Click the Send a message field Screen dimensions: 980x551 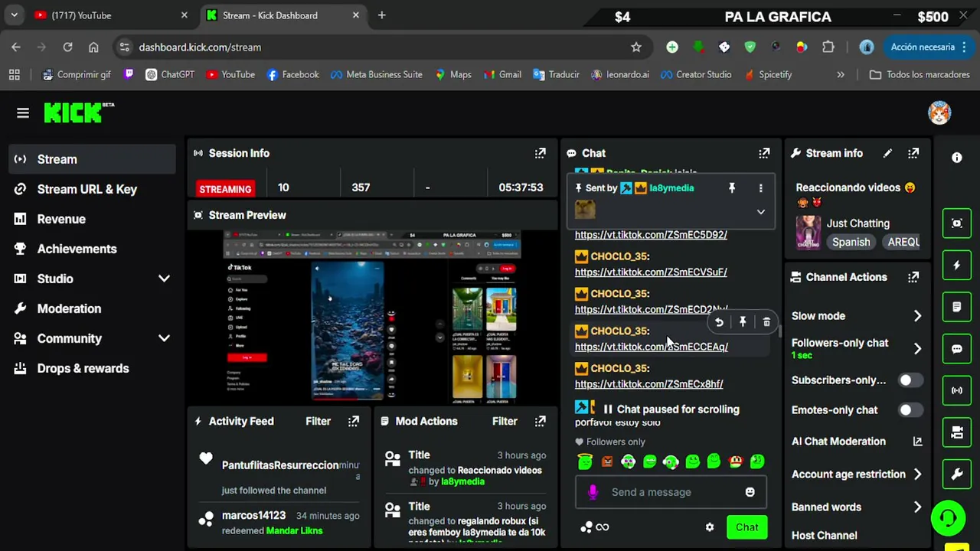(671, 492)
